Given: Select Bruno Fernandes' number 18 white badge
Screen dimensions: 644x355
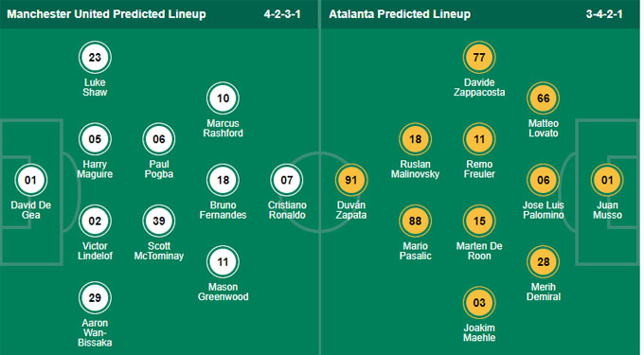Looking at the screenshot, I should click(223, 180).
